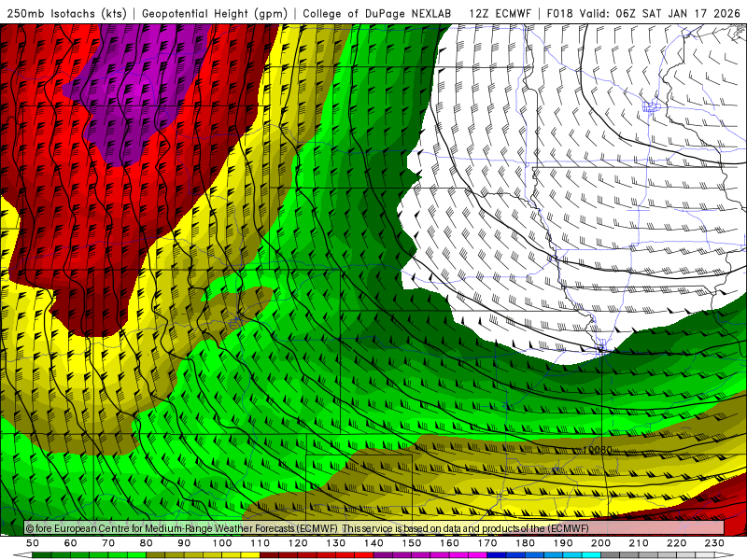Select the darkest green swatch starting at 50

pos(41,555)
